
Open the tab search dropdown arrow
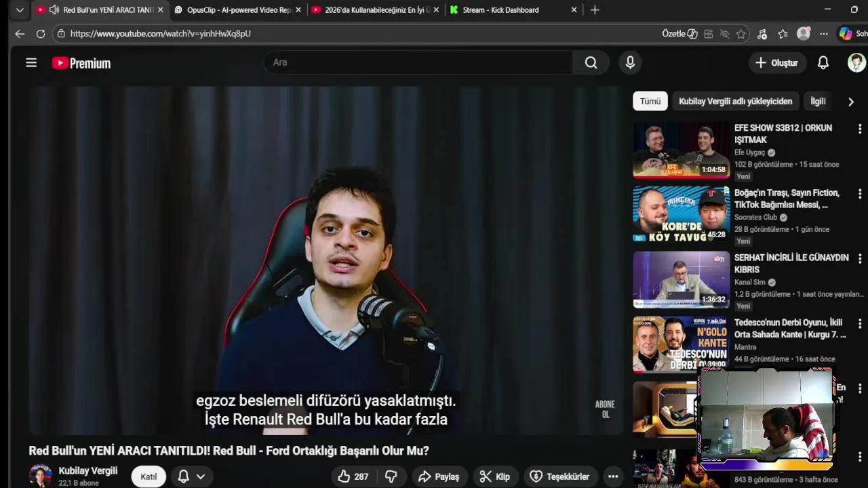pyautogui.click(x=20, y=10)
